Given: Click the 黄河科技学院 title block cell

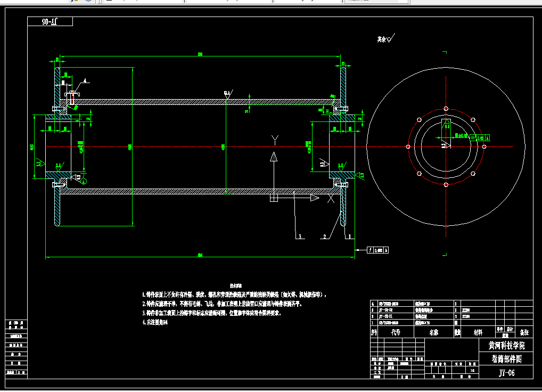Looking at the screenshot, I should coord(506,345).
